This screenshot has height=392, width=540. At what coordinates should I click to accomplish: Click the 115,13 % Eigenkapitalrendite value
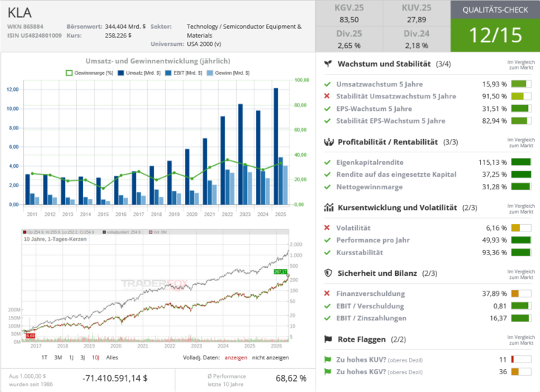coord(493,162)
